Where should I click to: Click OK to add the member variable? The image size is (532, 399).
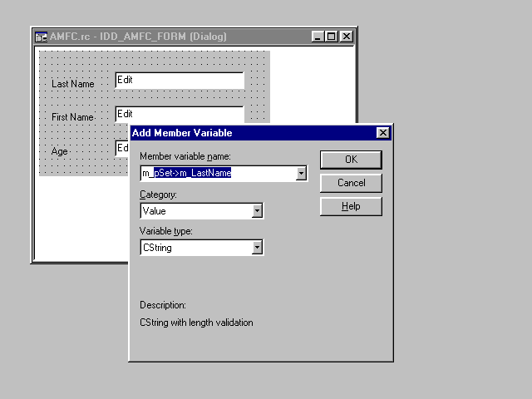(351, 160)
